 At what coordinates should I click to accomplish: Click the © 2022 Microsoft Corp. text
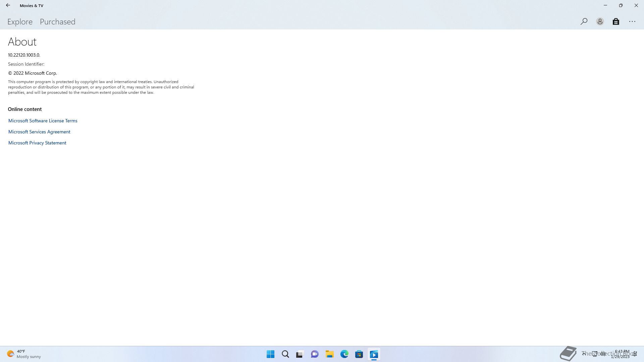[x=33, y=73]
